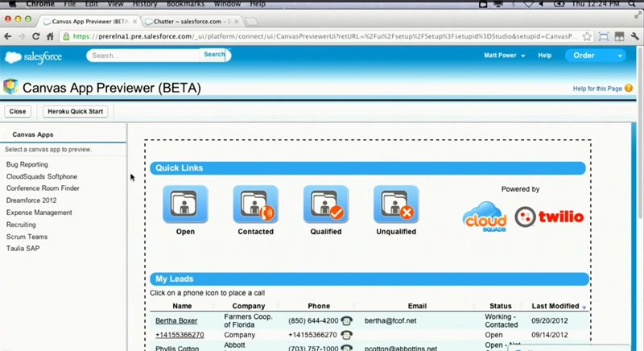Open the help question mark icon

(x=629, y=89)
